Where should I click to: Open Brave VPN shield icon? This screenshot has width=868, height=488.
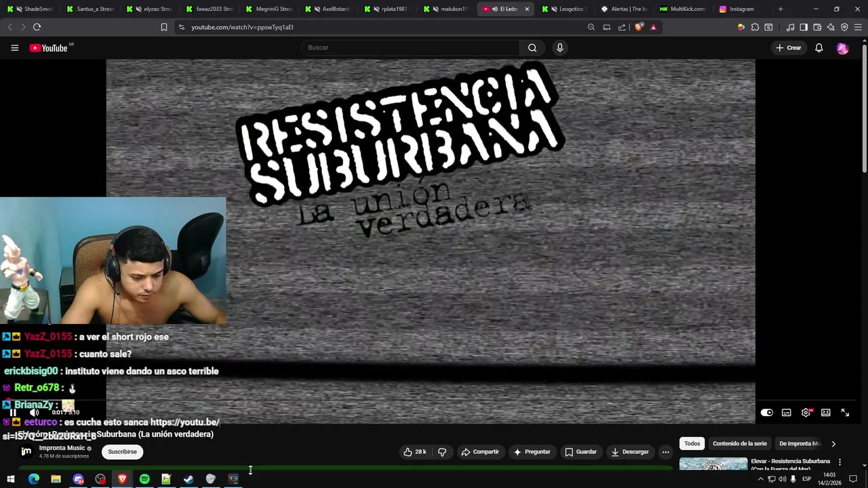(x=844, y=27)
